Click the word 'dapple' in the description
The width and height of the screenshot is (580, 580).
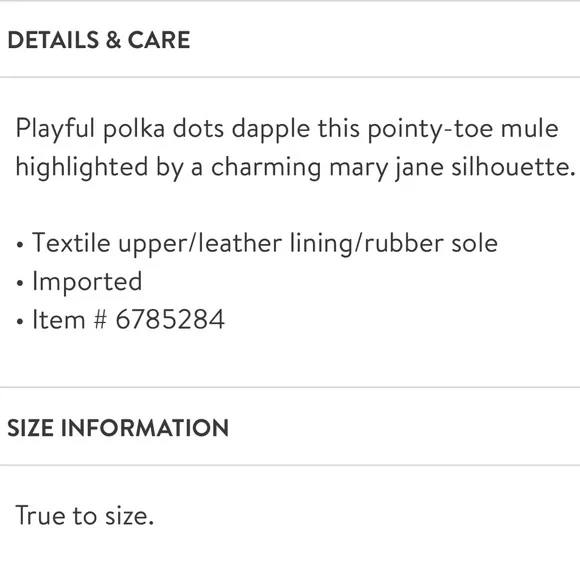271,130
